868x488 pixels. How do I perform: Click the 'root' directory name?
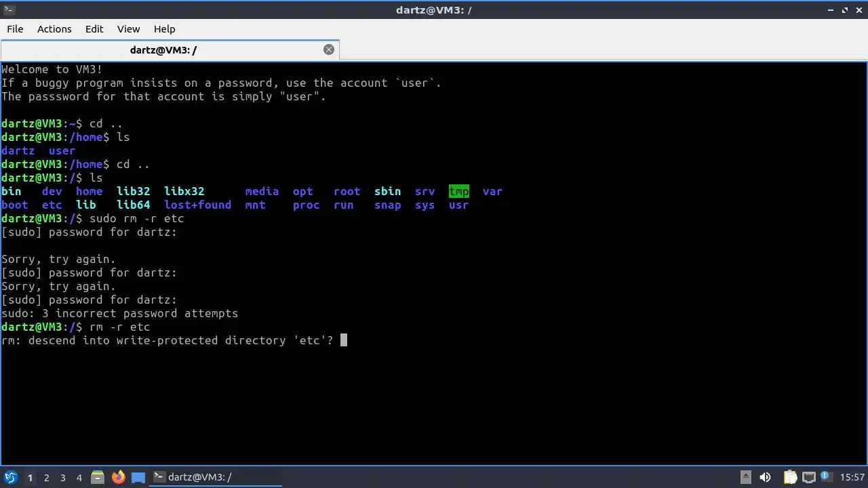347,192
